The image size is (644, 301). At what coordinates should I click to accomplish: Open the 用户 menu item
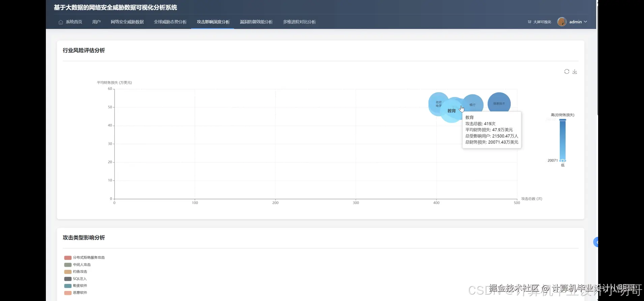pos(96,22)
